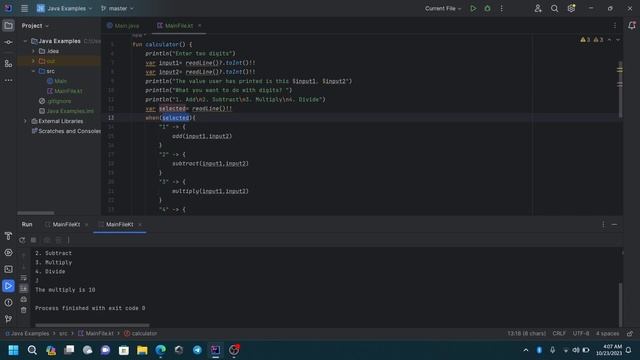Image resolution: width=640 pixels, height=360 pixels.
Task: Select Scratches and Consoles node
Action: [x=66, y=131]
